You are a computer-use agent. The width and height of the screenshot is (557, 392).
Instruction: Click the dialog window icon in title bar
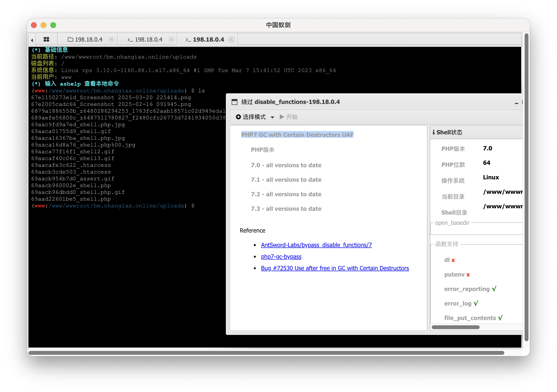coord(234,102)
